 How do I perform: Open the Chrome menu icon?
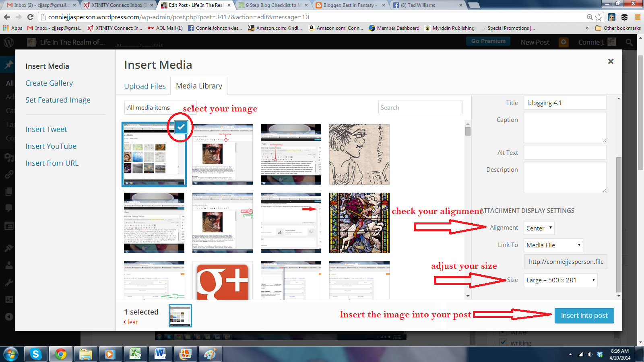[x=638, y=17]
